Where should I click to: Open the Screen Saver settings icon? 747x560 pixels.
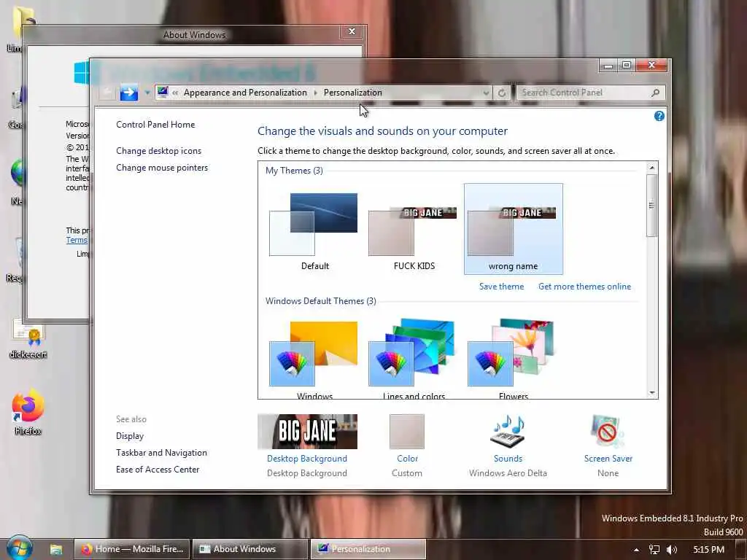point(608,432)
